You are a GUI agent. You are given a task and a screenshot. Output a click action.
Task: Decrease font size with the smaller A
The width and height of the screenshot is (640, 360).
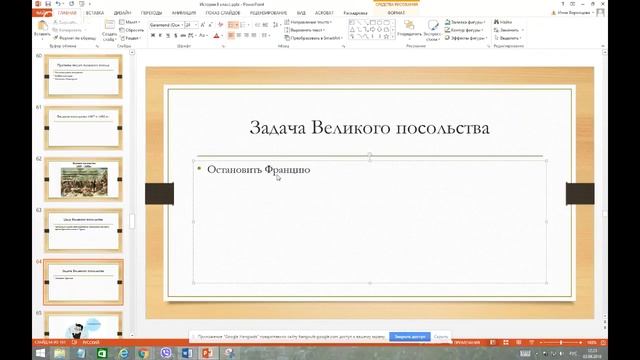211,25
